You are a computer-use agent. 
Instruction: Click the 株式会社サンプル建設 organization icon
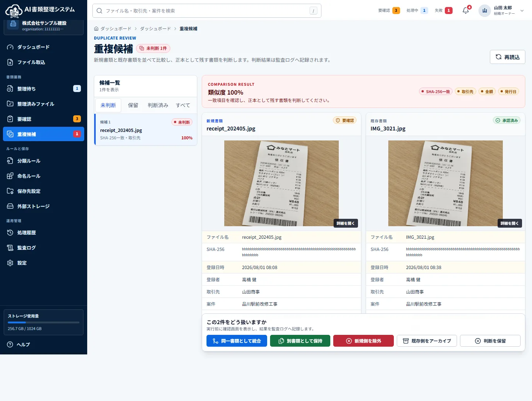pos(13,24)
